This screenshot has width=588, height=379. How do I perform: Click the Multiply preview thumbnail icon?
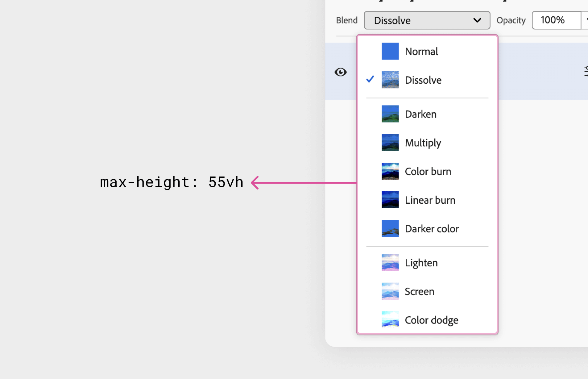coord(390,143)
